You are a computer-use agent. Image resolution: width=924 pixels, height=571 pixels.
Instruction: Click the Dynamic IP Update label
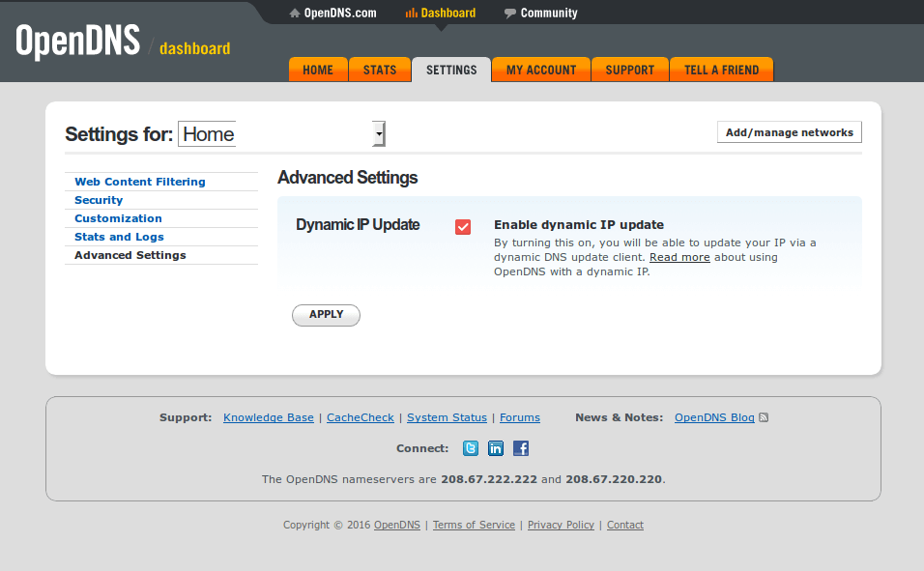pyautogui.click(x=358, y=224)
